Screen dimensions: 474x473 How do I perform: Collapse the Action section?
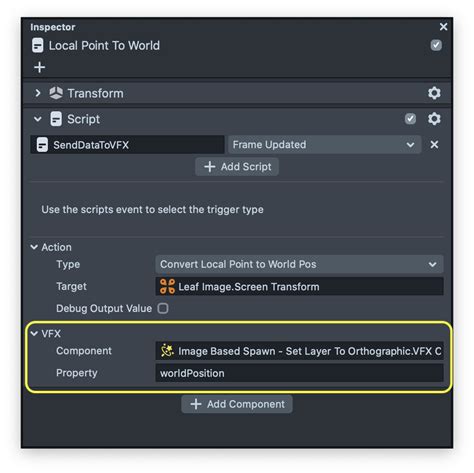(34, 247)
